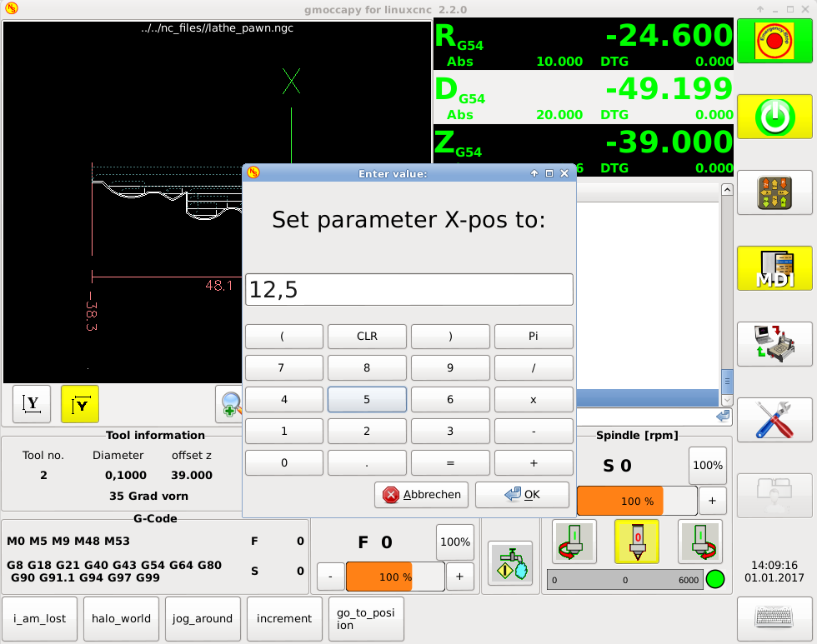Switch to manual jog mode icon

tap(774, 192)
